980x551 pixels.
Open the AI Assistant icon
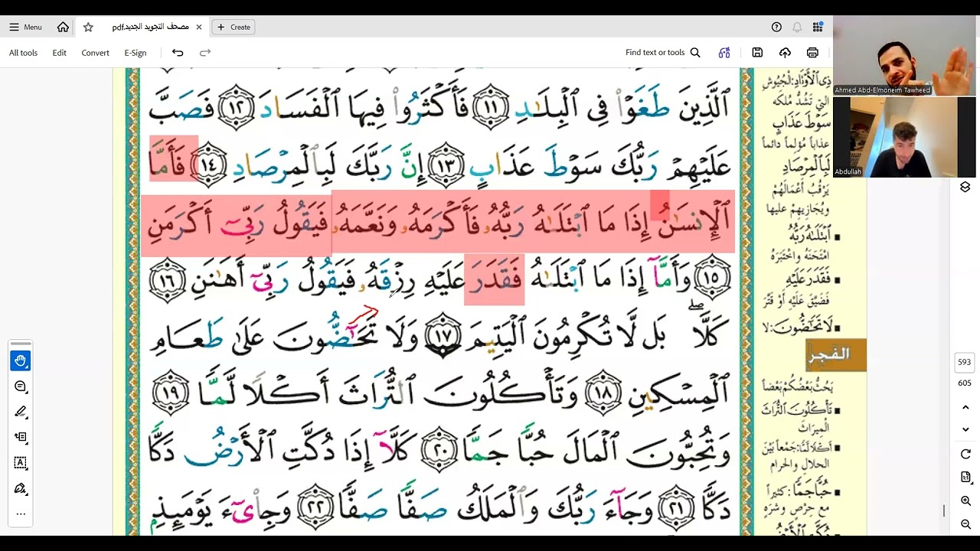pos(724,53)
